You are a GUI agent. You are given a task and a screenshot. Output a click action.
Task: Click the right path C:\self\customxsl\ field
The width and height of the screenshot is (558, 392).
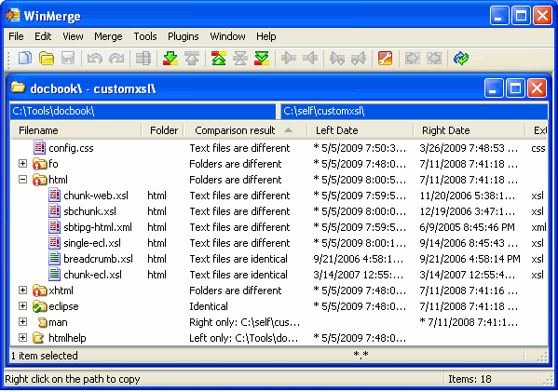click(415, 111)
